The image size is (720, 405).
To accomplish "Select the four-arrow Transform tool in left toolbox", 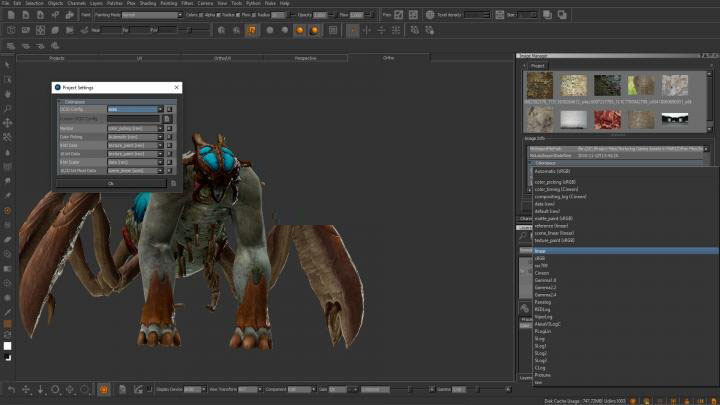I will tap(7, 123).
